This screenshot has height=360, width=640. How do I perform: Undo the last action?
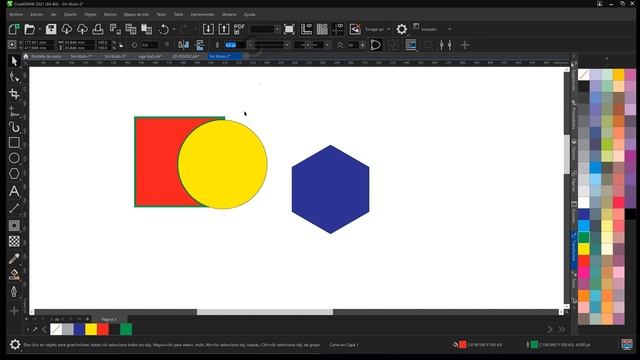[164, 29]
